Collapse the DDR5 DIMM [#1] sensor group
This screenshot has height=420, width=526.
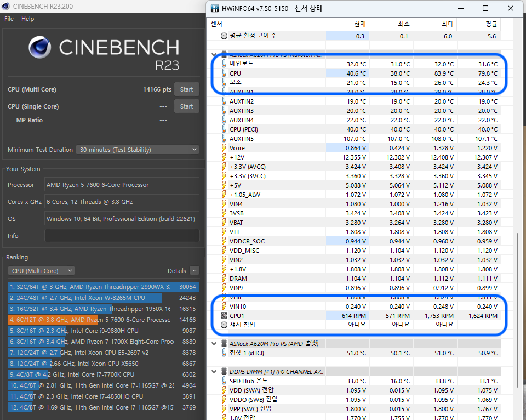[x=214, y=372]
